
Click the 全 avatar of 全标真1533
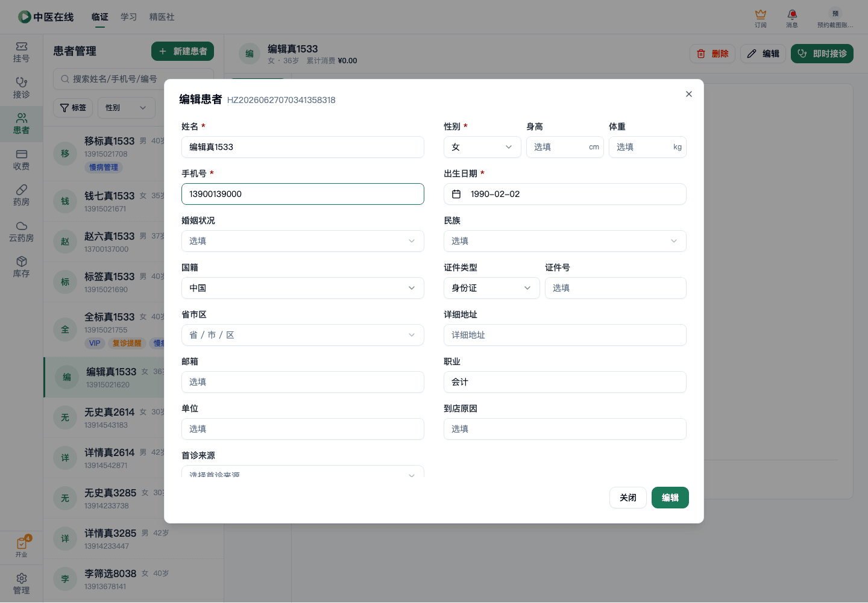(x=65, y=330)
